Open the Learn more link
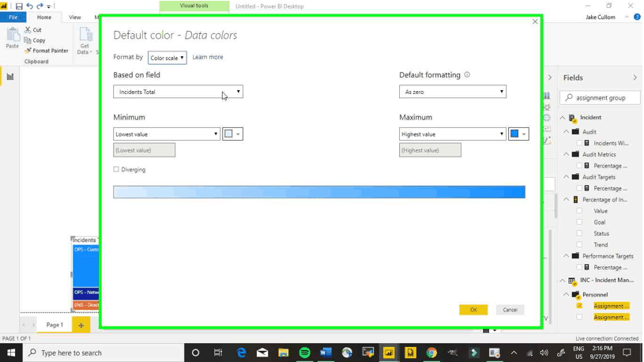This screenshot has width=644, height=362. tap(208, 57)
